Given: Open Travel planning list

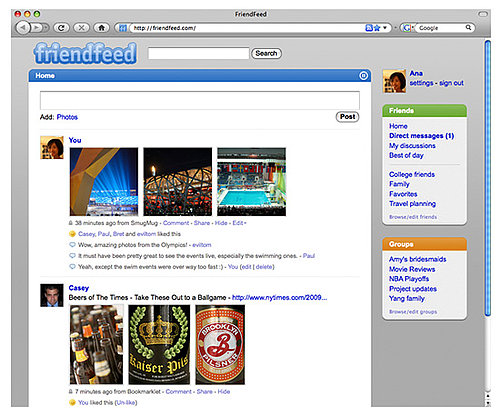Looking at the screenshot, I should coord(412,204).
